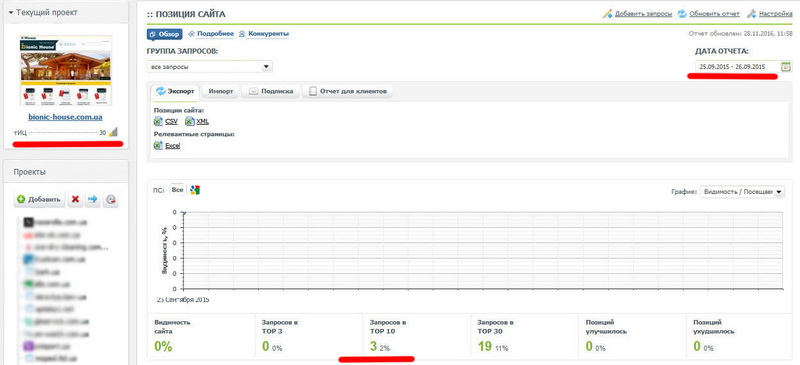Click the CSV file icon
Image resolution: width=800 pixels, height=365 pixels.
[158, 121]
